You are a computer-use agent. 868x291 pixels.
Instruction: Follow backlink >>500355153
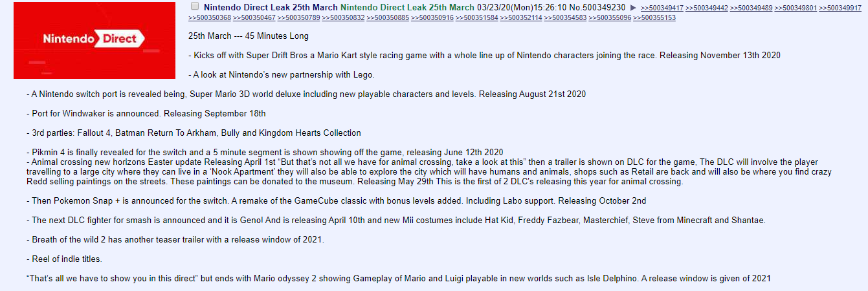[654, 17]
